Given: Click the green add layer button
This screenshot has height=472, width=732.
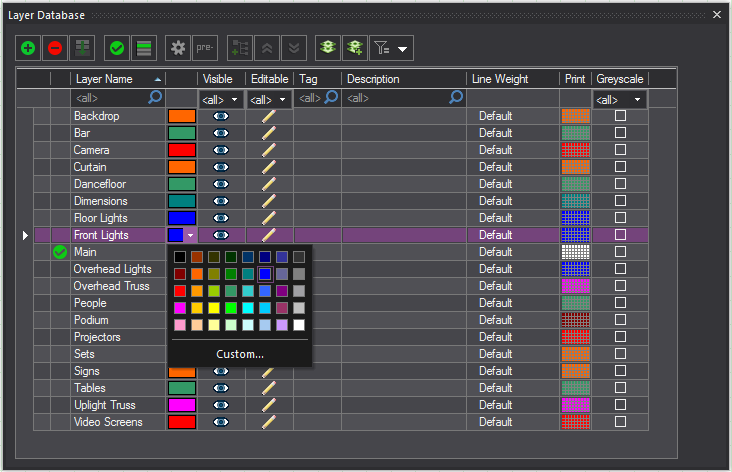Looking at the screenshot, I should coord(28,48).
